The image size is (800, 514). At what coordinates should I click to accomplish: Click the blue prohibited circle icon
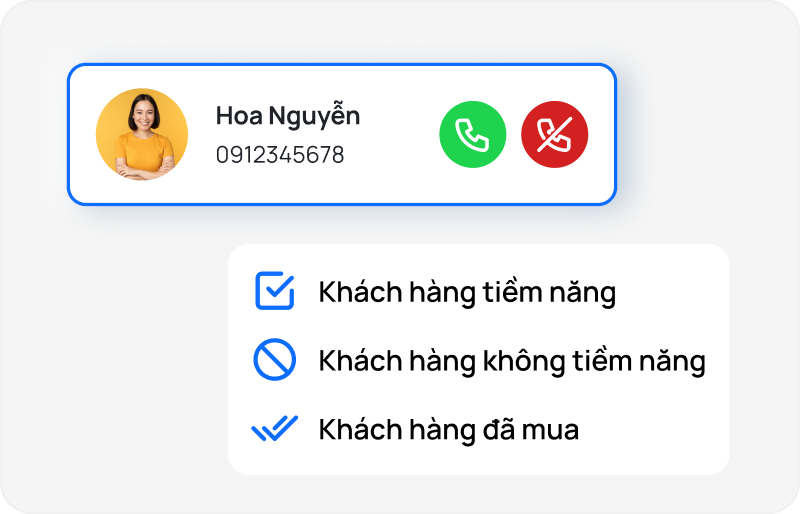[274, 359]
